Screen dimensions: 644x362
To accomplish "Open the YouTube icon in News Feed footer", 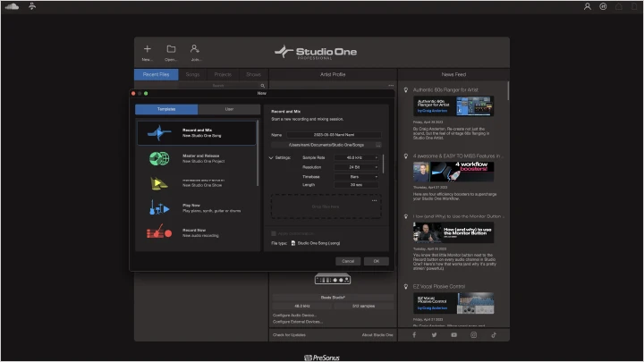I will [453, 335].
